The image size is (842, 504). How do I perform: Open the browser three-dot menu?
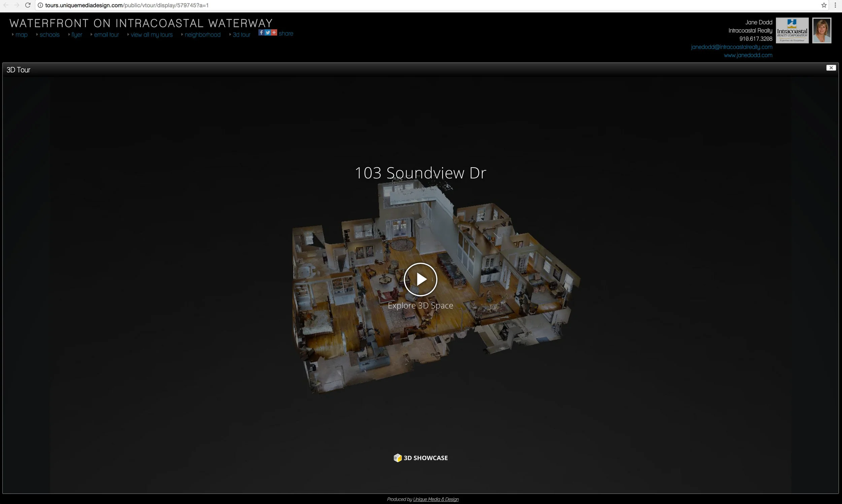(x=835, y=5)
